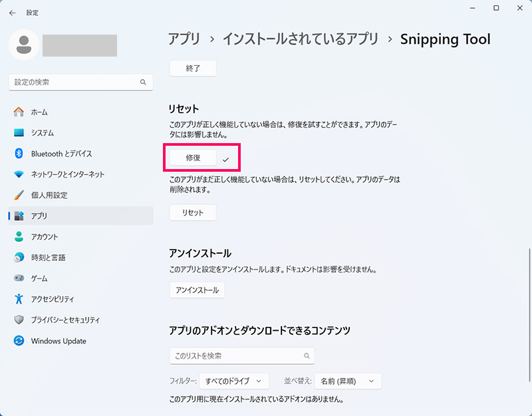Focus the 設定の検索 search field
The width and height of the screenshot is (532, 416).
point(80,82)
